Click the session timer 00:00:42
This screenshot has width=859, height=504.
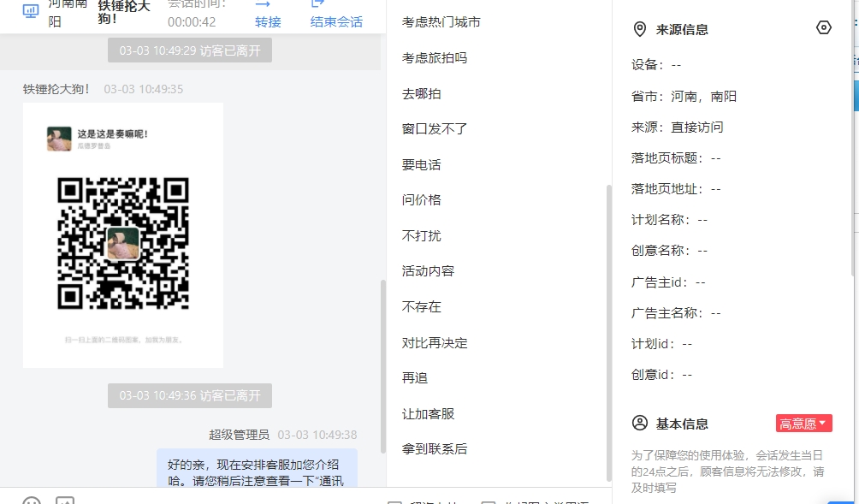192,22
